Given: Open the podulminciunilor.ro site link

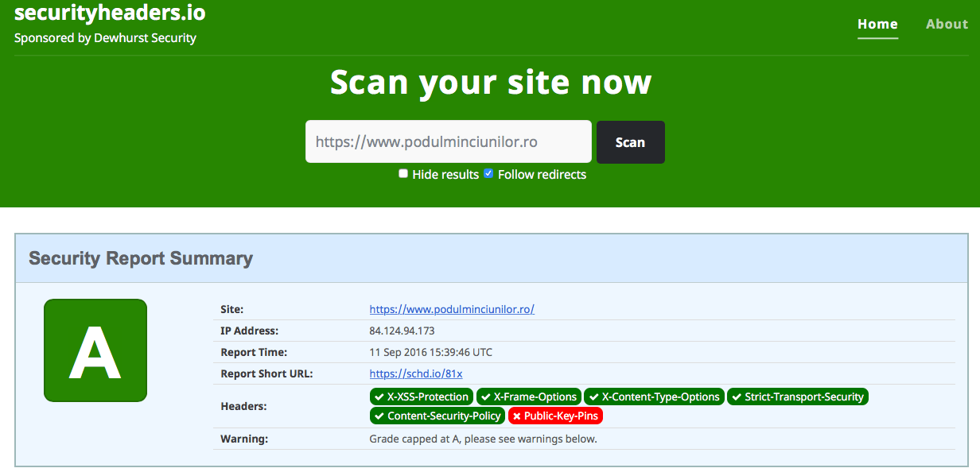Looking at the screenshot, I should [452, 309].
